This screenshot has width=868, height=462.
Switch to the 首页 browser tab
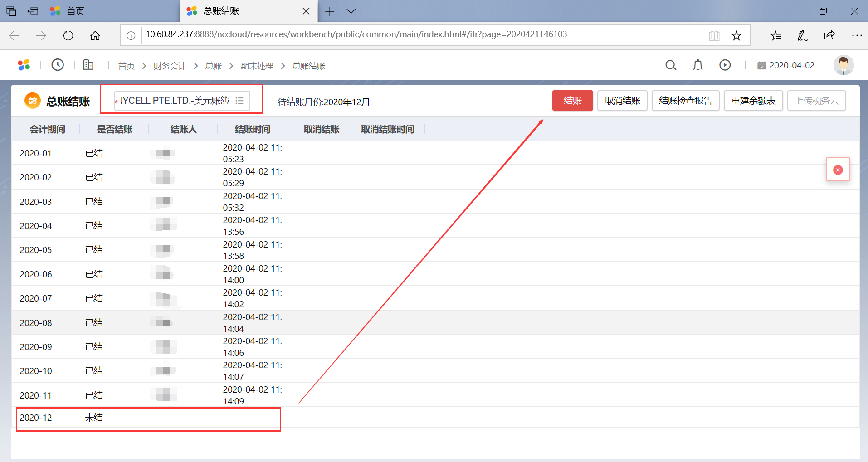point(75,11)
